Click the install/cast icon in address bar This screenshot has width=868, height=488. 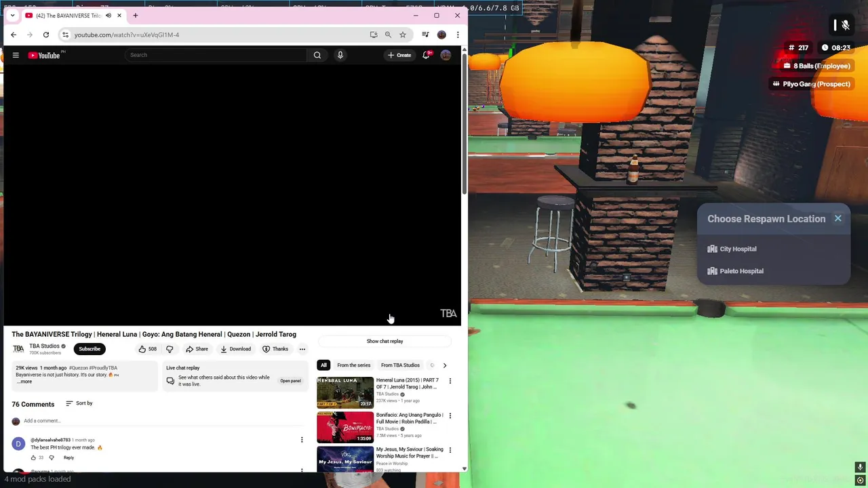pos(374,35)
